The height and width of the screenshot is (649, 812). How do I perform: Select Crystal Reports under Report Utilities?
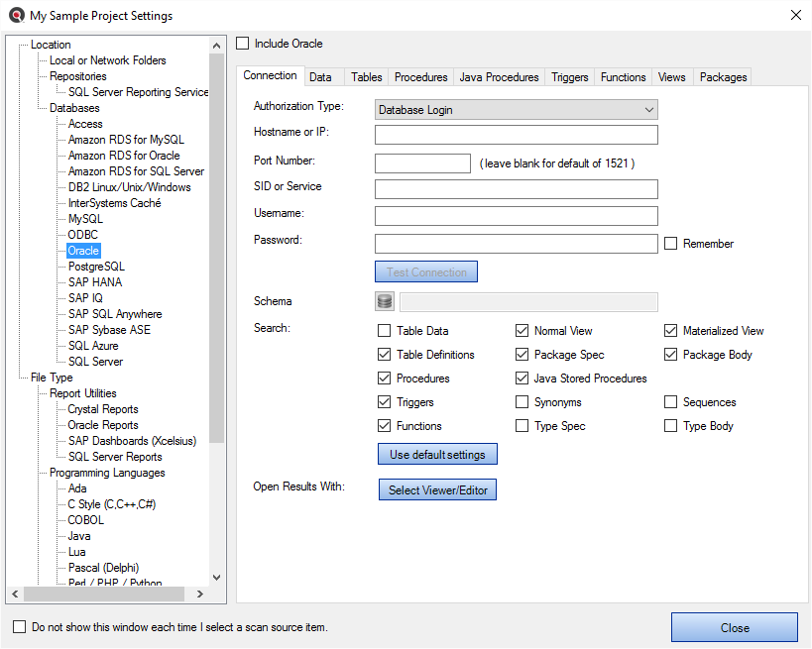pos(103,409)
